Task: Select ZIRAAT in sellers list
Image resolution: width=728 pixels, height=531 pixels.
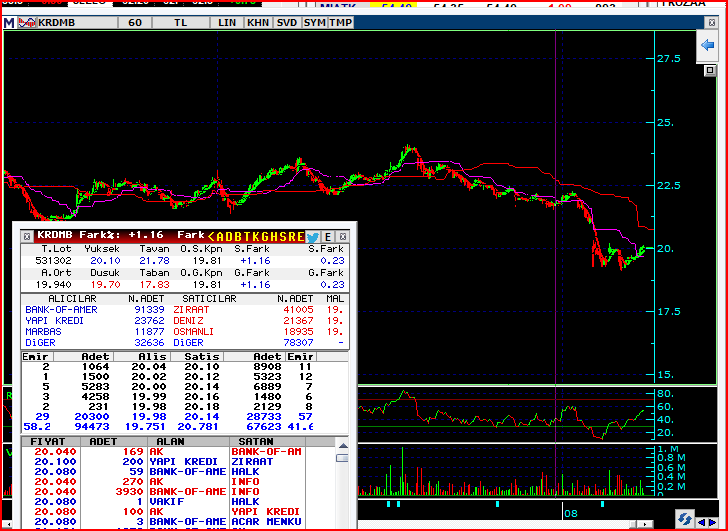Action: pyautogui.click(x=191, y=310)
